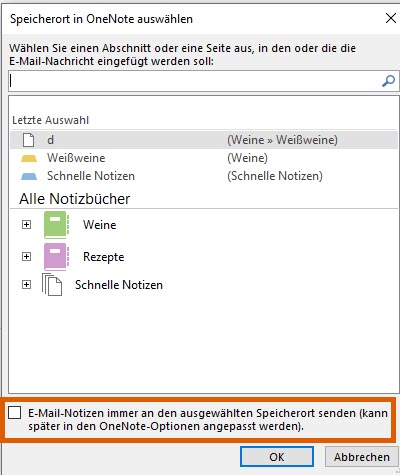Close the Speicherort auswählen dialog
The height and width of the screenshot is (475, 400).
pyautogui.click(x=391, y=18)
